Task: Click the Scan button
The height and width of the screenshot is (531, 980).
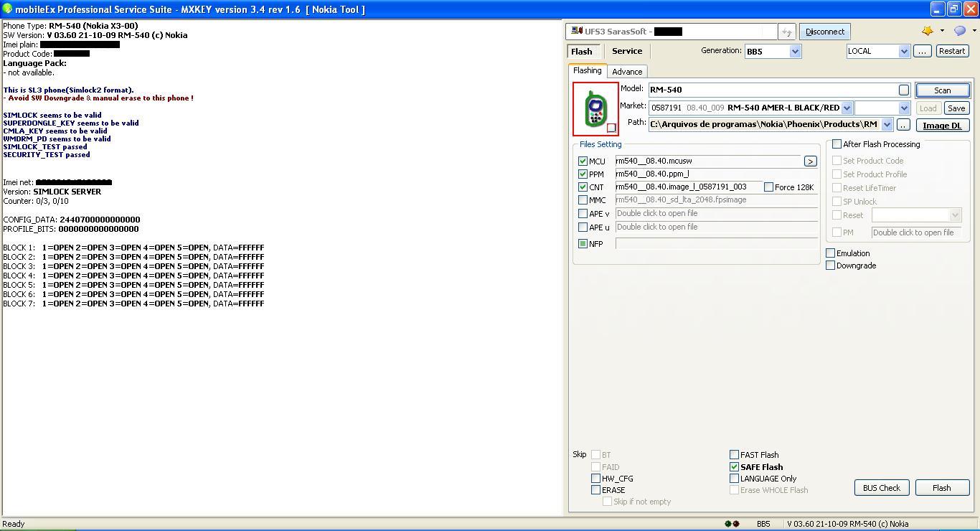Action: click(x=942, y=90)
